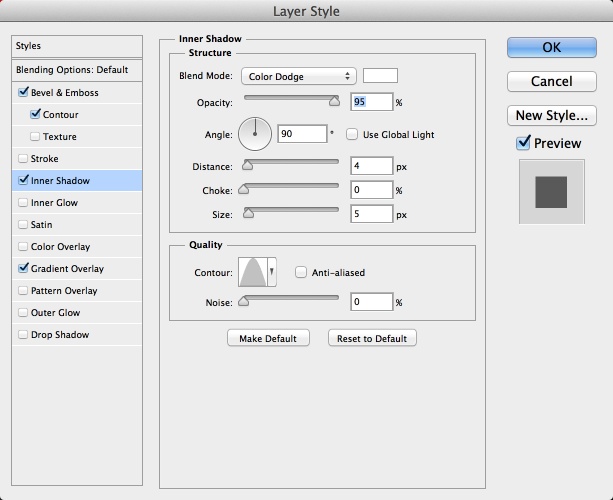
Task: Enable the Color Overlay checkbox
Action: 23,246
